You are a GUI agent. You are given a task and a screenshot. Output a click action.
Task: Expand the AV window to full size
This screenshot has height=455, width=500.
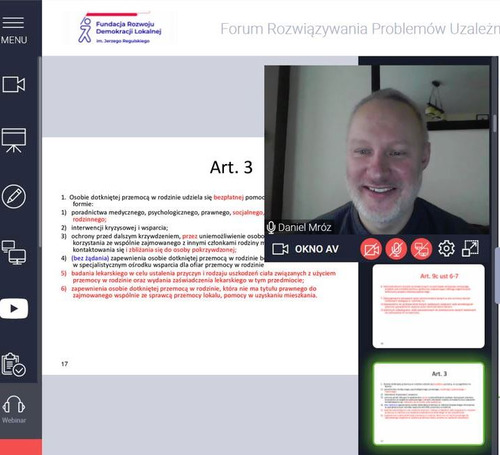click(x=470, y=249)
